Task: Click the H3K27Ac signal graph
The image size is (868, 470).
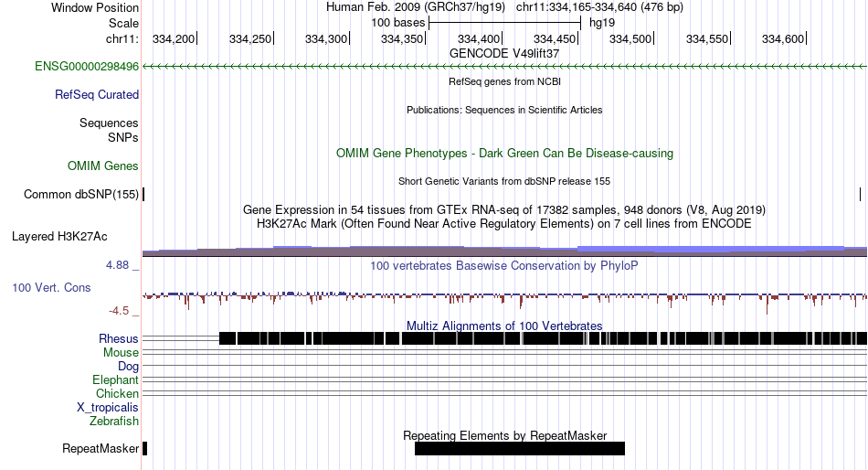Action: pos(504,251)
